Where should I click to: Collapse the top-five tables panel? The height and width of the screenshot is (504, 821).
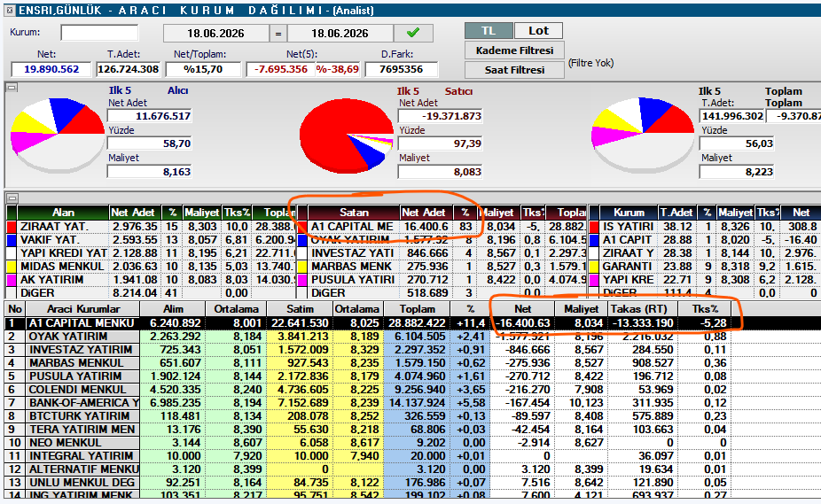12,198
